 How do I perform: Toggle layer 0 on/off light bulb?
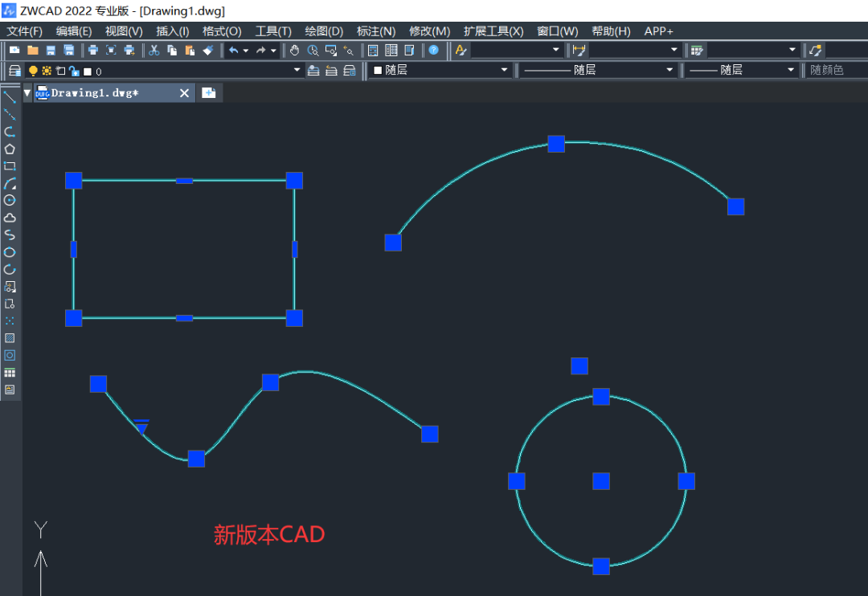(33, 71)
